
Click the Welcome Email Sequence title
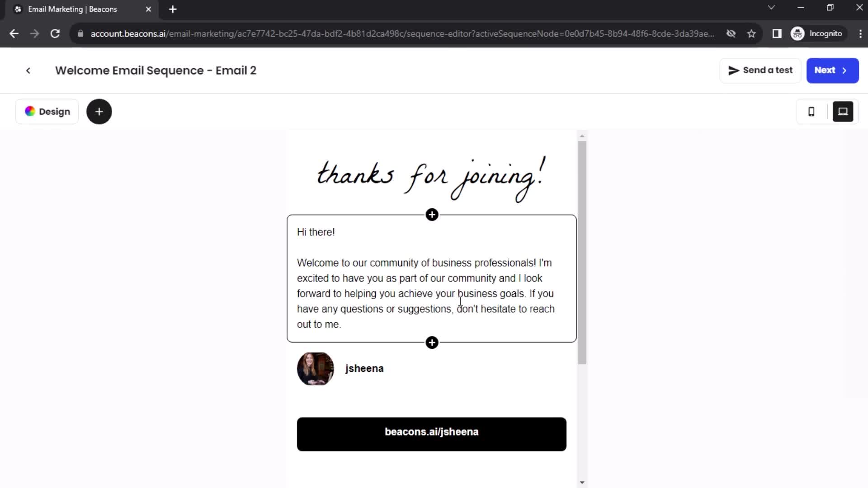pyautogui.click(x=156, y=70)
